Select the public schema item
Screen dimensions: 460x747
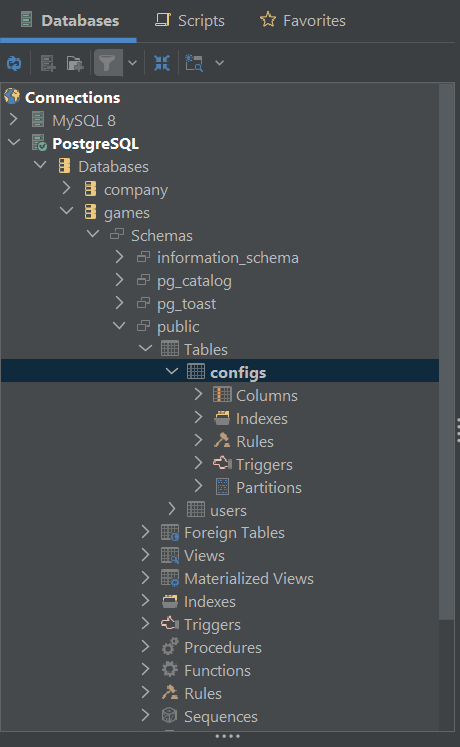click(178, 327)
